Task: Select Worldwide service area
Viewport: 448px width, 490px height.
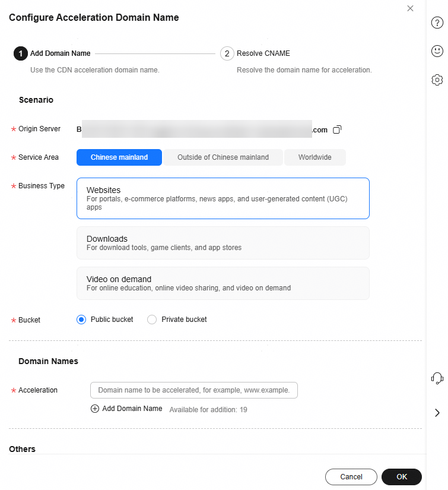Action: tap(314, 157)
